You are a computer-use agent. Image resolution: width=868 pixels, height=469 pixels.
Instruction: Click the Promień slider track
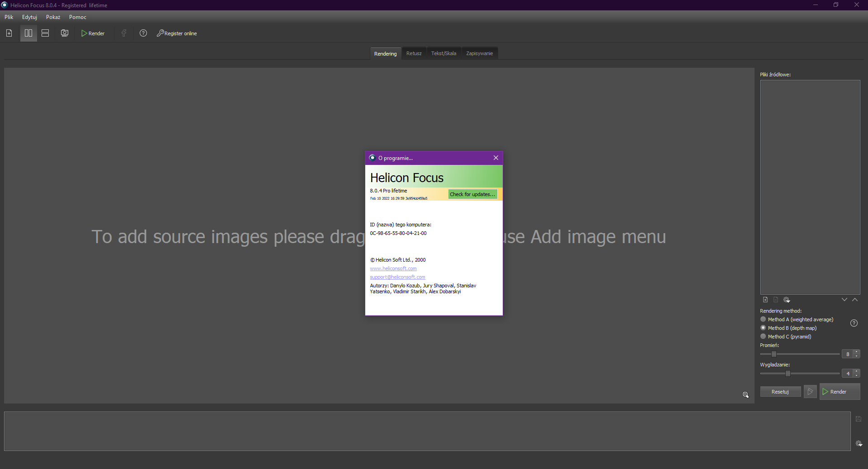(x=800, y=354)
